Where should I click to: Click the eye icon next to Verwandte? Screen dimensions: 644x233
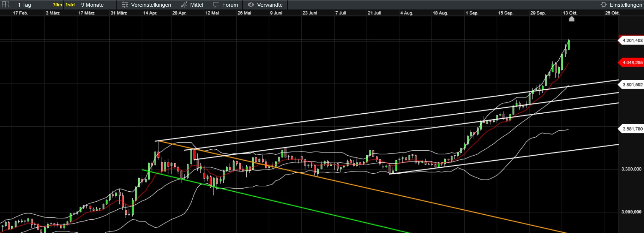click(251, 5)
